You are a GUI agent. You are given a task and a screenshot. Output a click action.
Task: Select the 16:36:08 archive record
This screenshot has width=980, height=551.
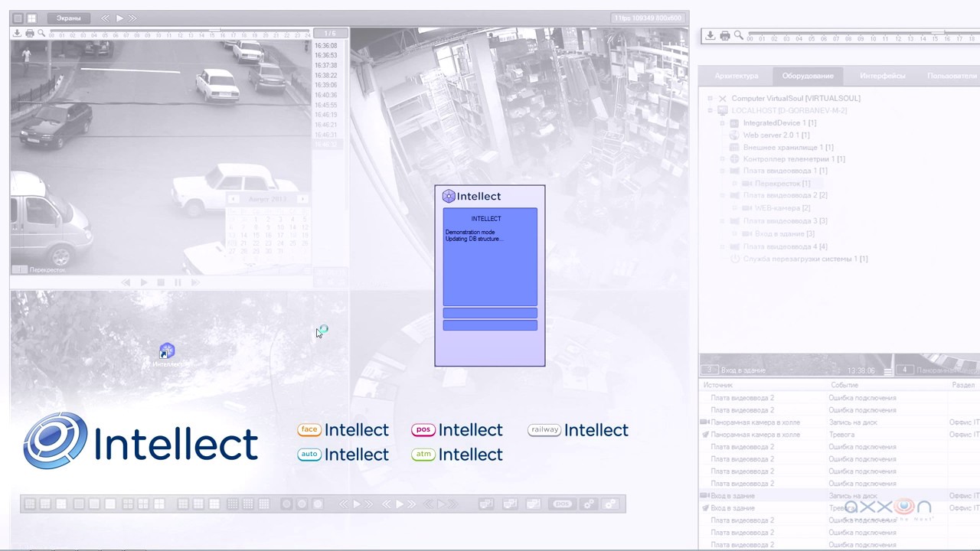tap(325, 46)
